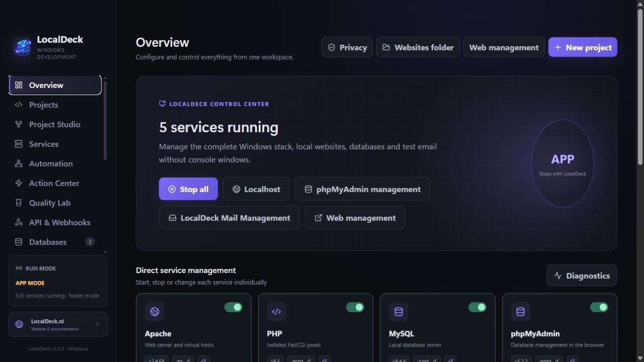Click "Isolated FastCGI pools" description

(294, 345)
